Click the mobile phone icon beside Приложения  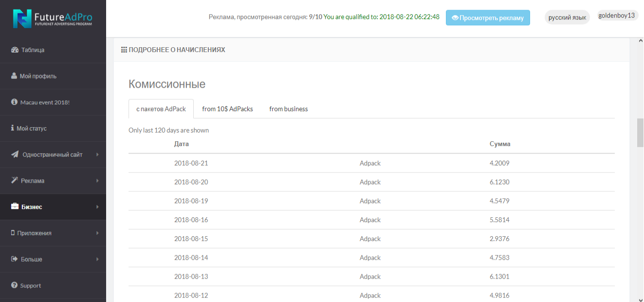tap(13, 233)
